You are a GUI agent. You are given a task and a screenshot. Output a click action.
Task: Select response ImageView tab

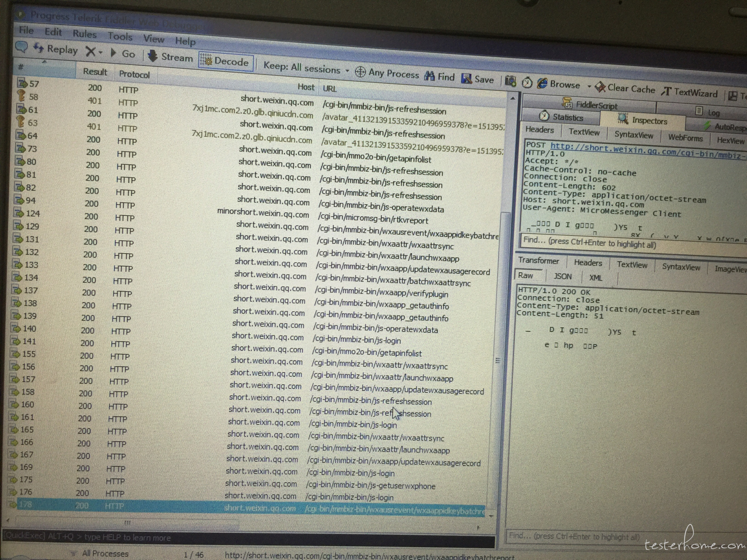click(730, 269)
